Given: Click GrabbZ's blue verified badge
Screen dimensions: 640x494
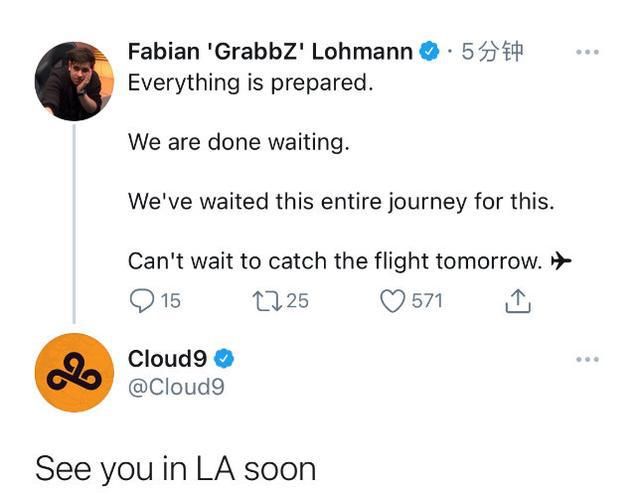Looking at the screenshot, I should [x=430, y=52].
